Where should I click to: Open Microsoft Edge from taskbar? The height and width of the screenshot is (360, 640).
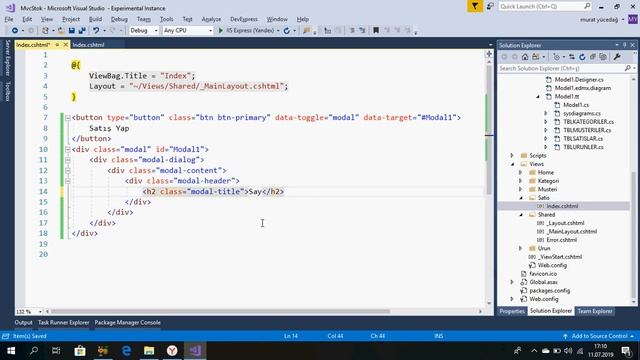126,351
